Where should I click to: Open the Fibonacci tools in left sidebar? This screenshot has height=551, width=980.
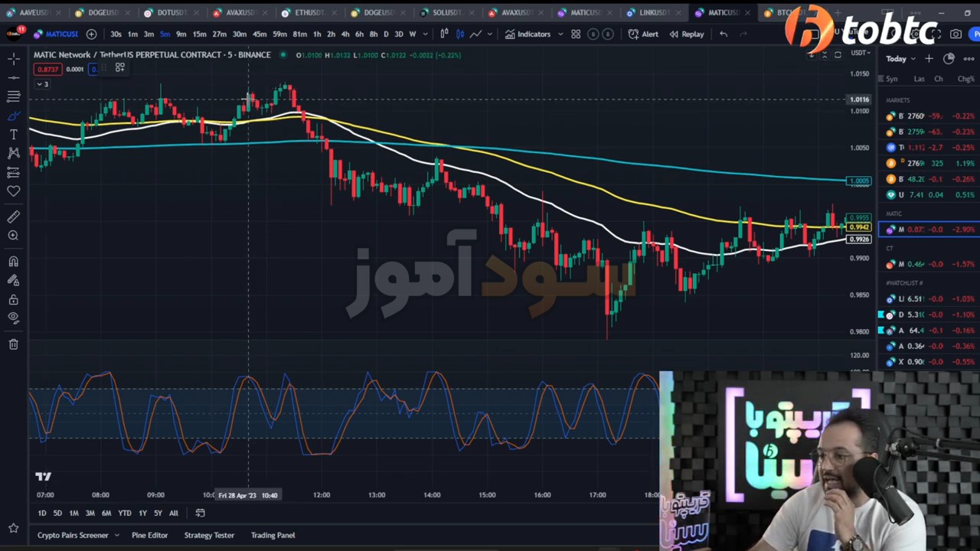click(x=14, y=96)
